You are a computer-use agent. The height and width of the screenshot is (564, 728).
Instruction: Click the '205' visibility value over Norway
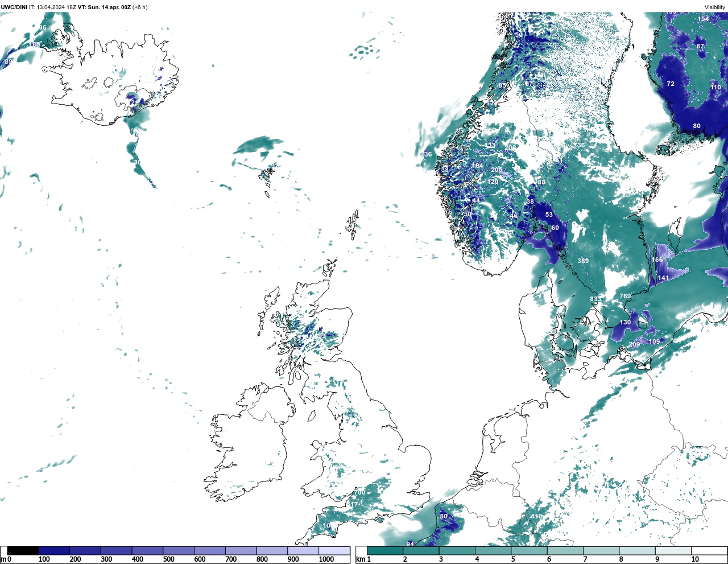497,170
